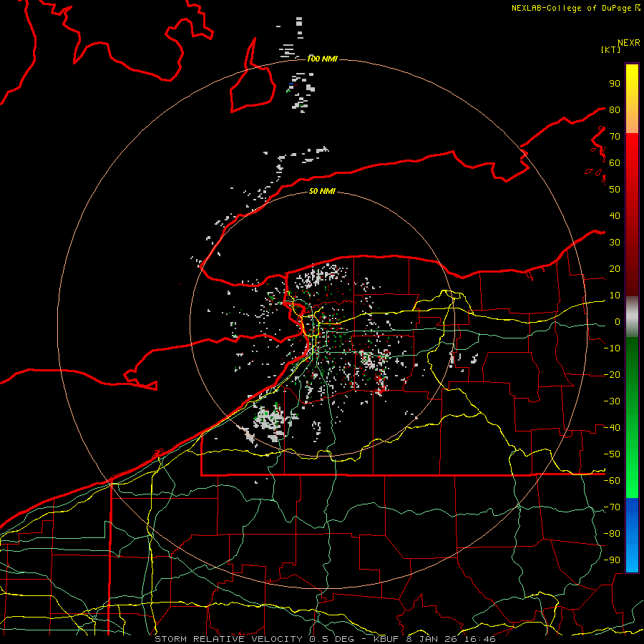Image resolution: width=644 pixels, height=644 pixels.
Task: Click the -10 value on velocity scale
Action: pyautogui.click(x=612, y=348)
